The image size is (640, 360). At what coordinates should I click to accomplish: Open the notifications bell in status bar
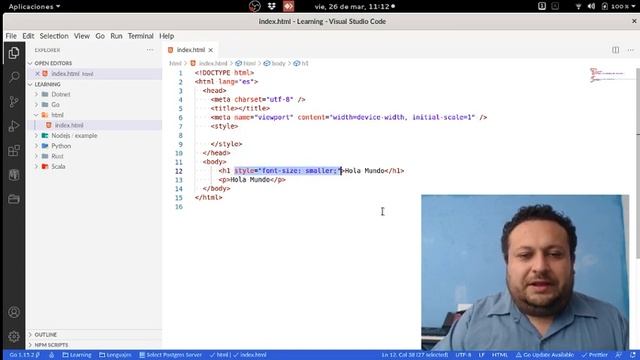click(x=633, y=355)
